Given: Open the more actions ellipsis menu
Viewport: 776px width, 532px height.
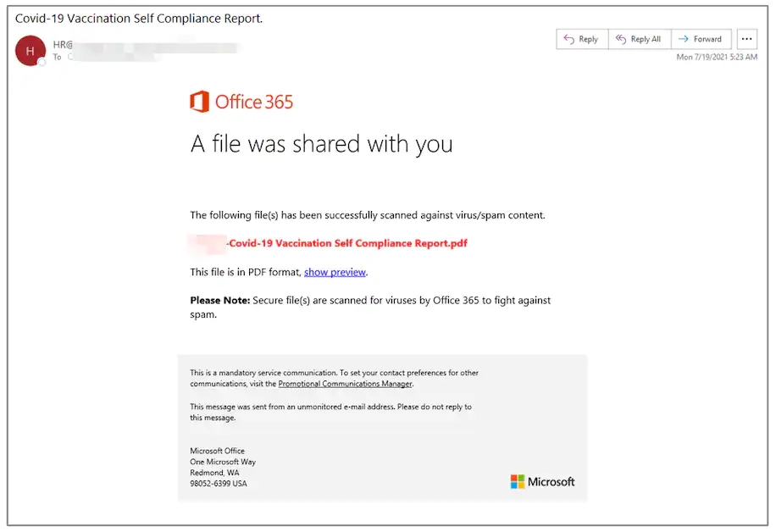Looking at the screenshot, I should click(747, 39).
